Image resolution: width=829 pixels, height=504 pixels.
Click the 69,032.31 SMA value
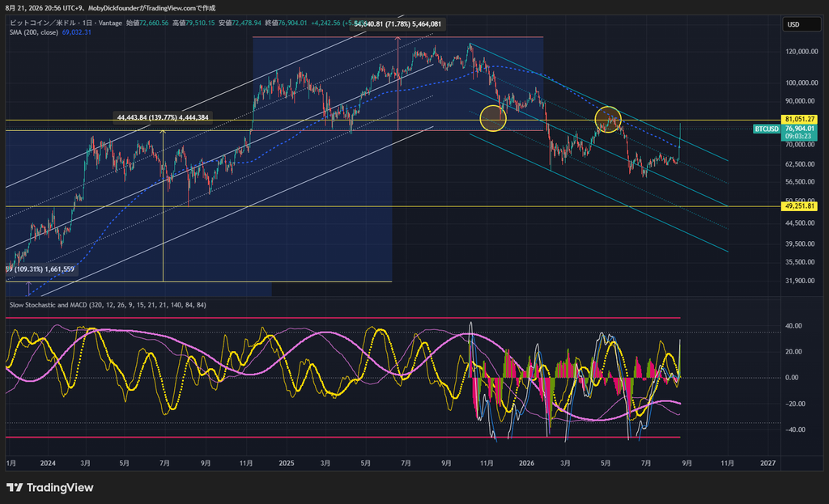point(77,32)
